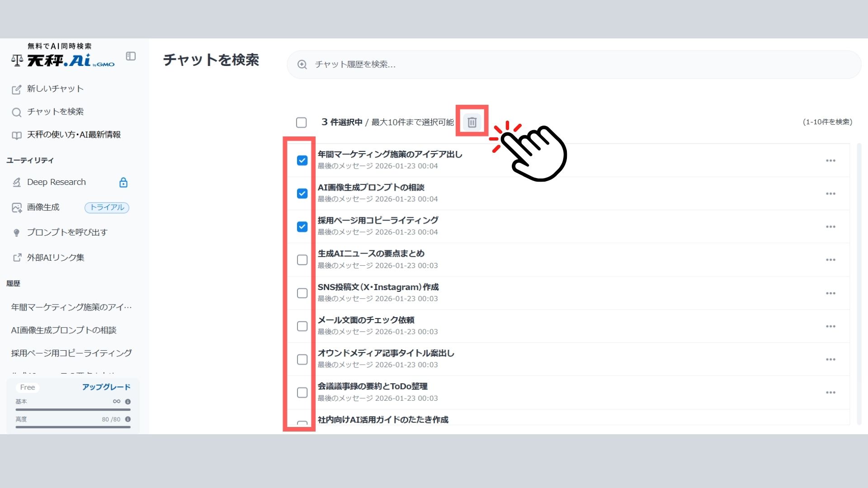
Task: Open チャットを検索 in sidebar
Action: coord(55,112)
